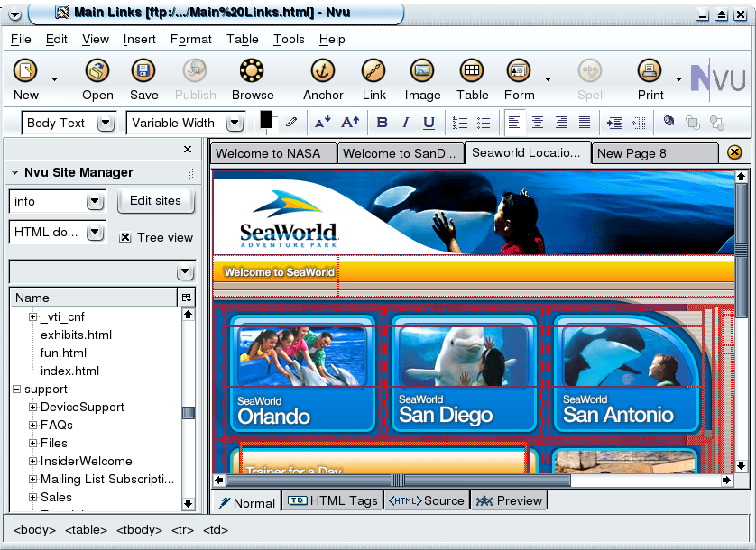Image resolution: width=756 pixels, height=550 pixels.
Task: Expand the DeviceSupport folder
Action: tap(32, 407)
